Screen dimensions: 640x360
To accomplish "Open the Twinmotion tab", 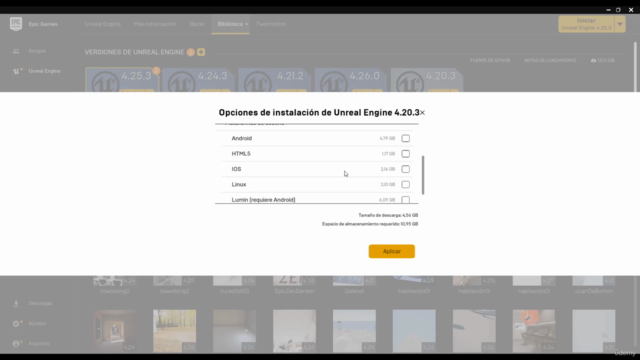I will point(271,24).
